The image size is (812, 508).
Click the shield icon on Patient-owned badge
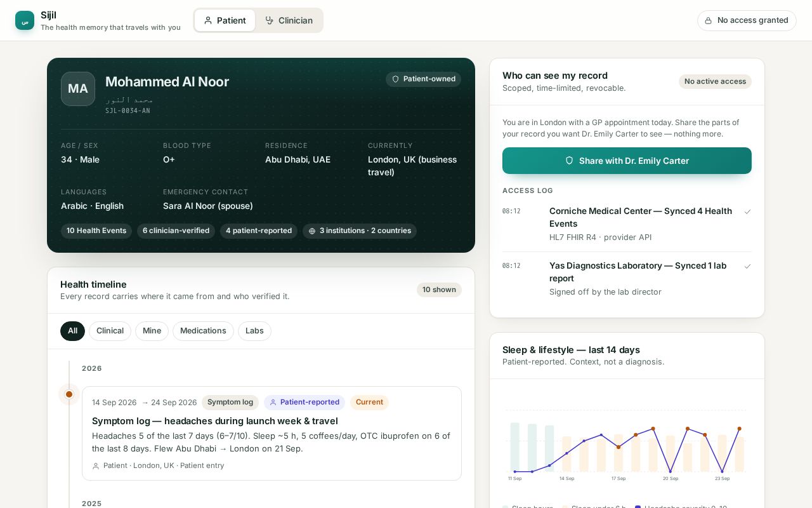pos(395,79)
